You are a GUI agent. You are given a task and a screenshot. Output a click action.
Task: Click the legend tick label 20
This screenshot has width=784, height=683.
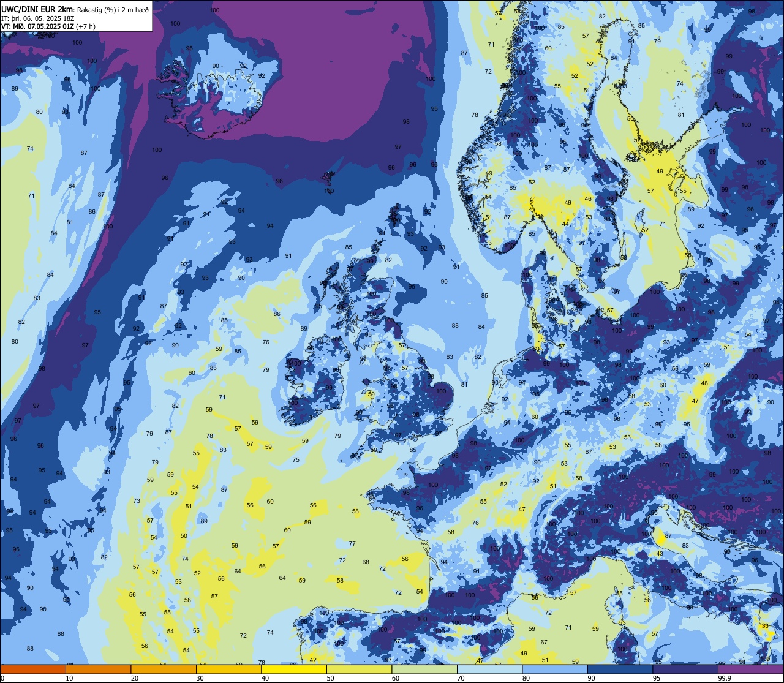pos(135,678)
